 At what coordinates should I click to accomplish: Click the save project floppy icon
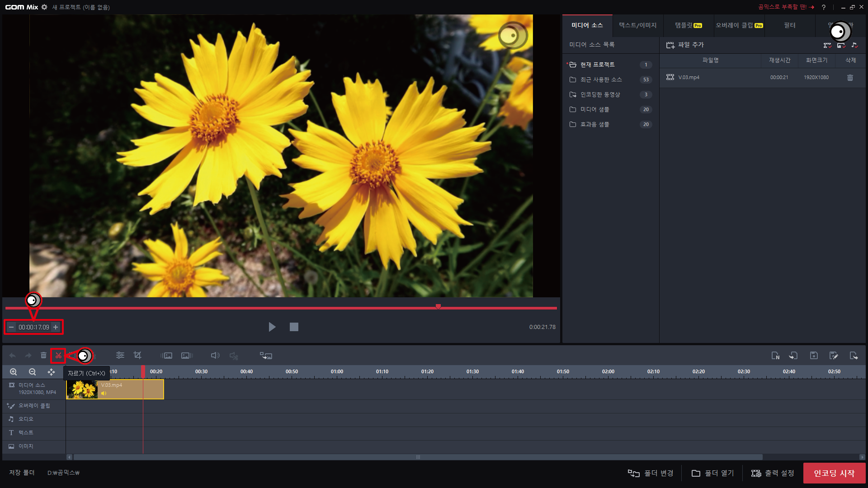click(x=814, y=356)
